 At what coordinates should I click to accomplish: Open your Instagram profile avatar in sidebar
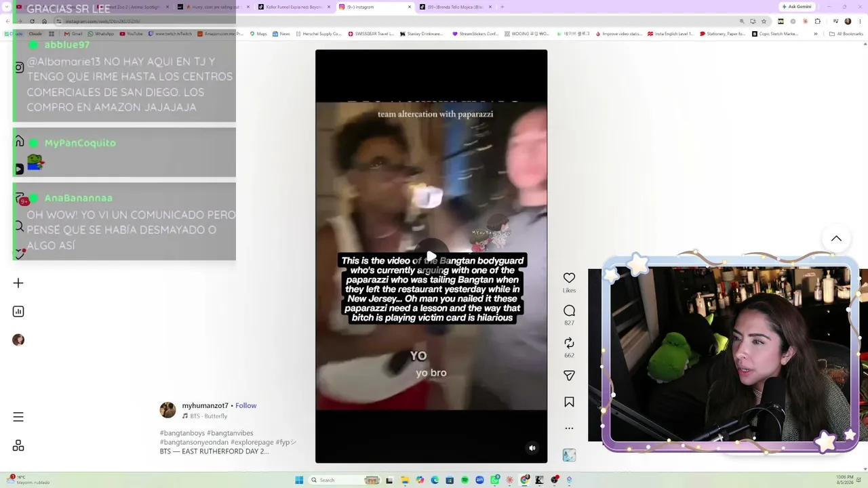click(x=18, y=340)
